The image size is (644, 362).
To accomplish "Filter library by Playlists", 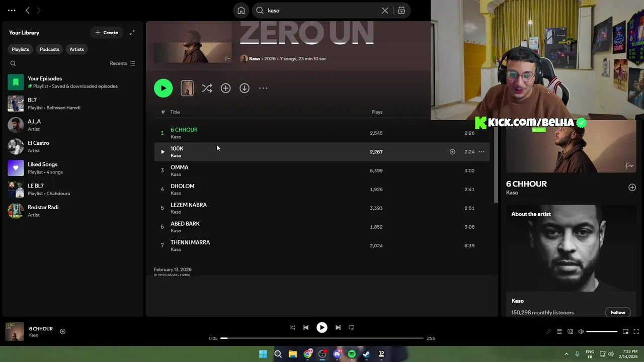I will 21,49.
